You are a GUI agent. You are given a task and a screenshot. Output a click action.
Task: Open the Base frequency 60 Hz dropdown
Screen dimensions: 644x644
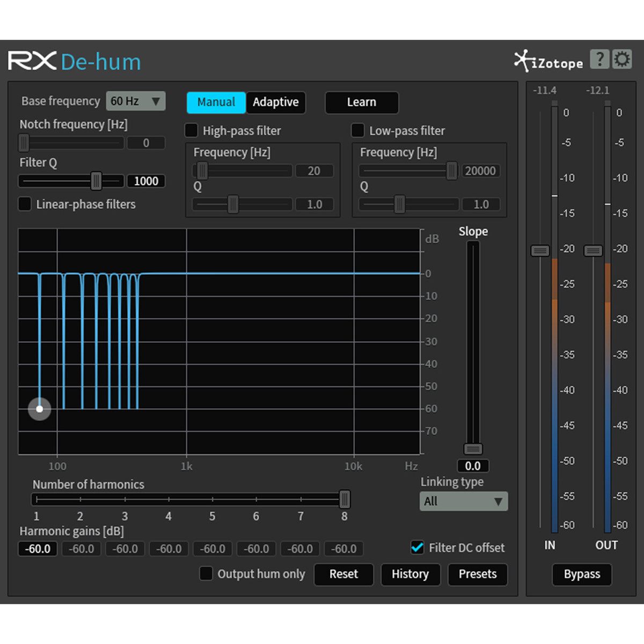click(136, 101)
